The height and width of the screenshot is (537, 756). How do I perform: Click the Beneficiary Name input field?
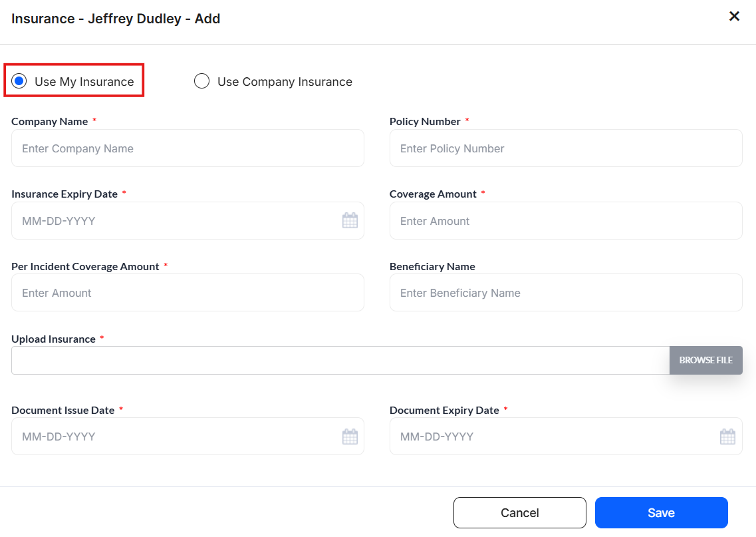566,292
